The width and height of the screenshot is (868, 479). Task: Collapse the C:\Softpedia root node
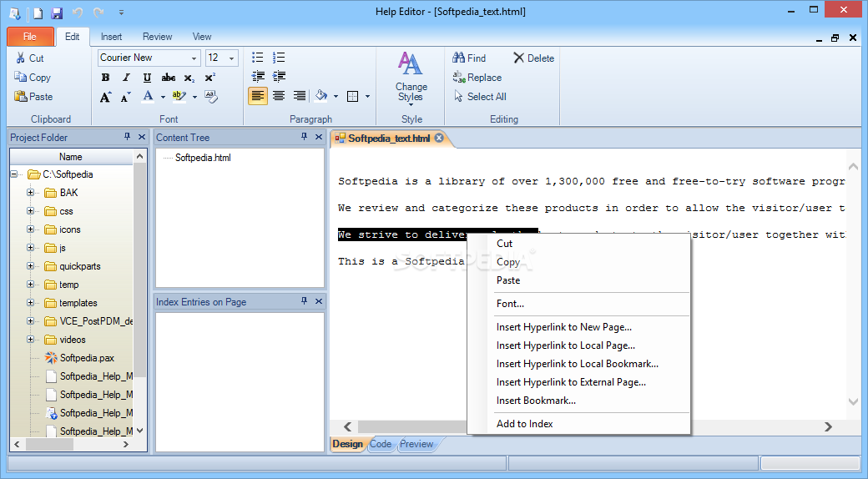tap(14, 174)
